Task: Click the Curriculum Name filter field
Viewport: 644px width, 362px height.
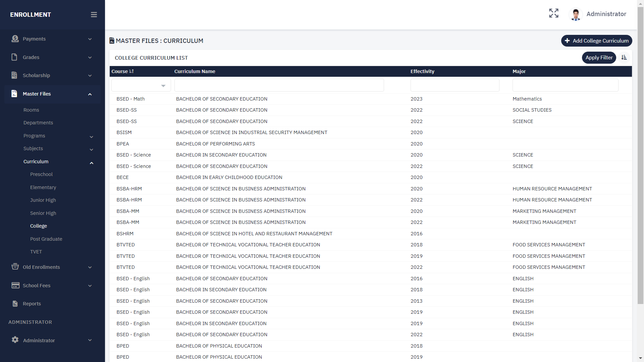Action: tap(279, 85)
